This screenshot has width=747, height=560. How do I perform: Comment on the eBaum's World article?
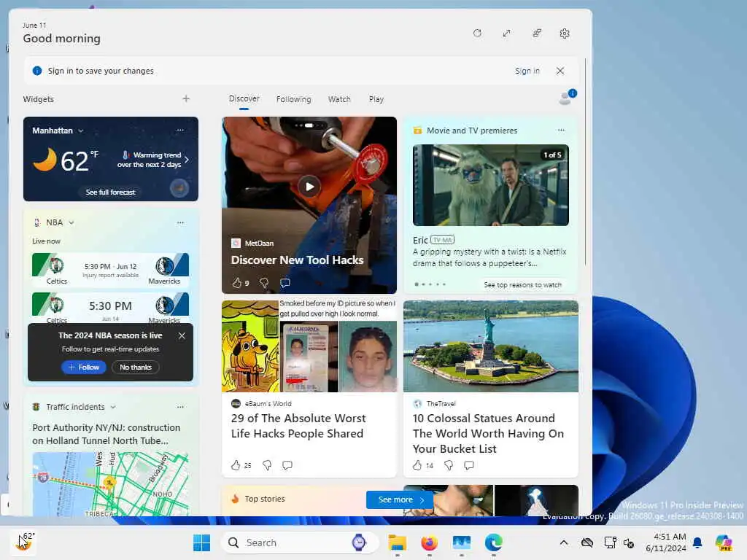(x=287, y=465)
